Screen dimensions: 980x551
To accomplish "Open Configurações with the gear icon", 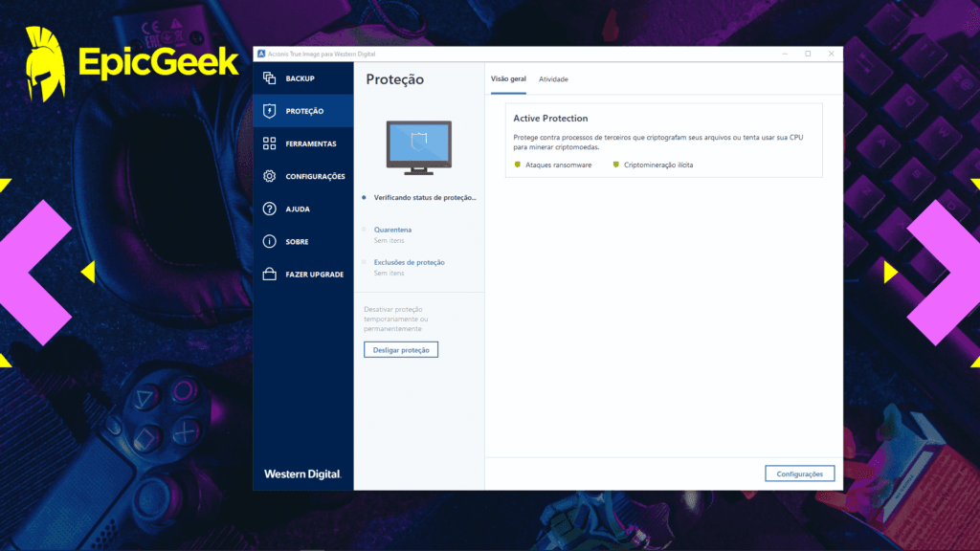I will tap(271, 176).
